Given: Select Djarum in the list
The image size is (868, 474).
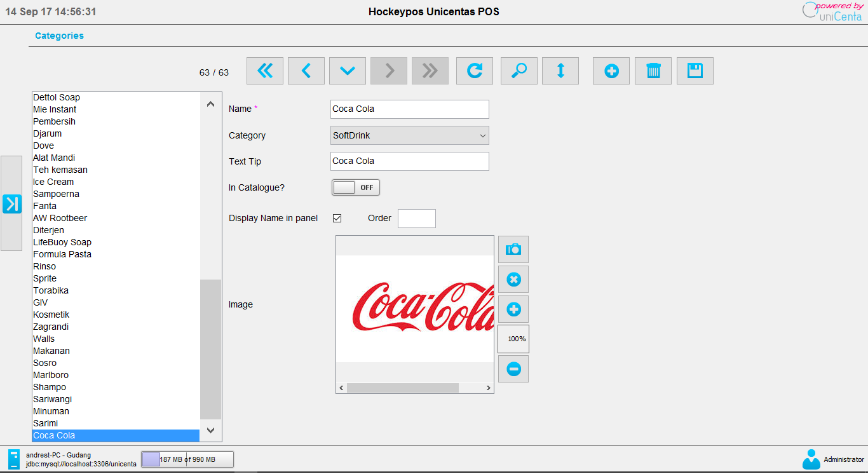Looking at the screenshot, I should coord(116,133).
